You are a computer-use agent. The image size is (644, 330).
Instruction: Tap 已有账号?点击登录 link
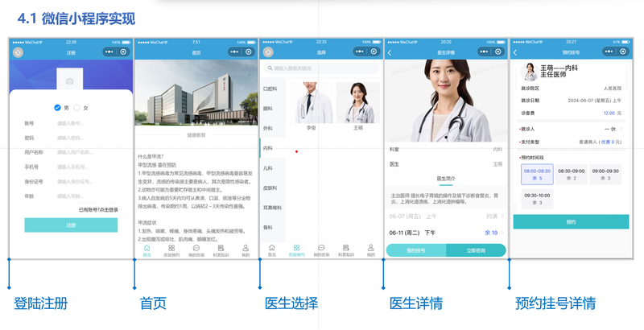coord(98,210)
